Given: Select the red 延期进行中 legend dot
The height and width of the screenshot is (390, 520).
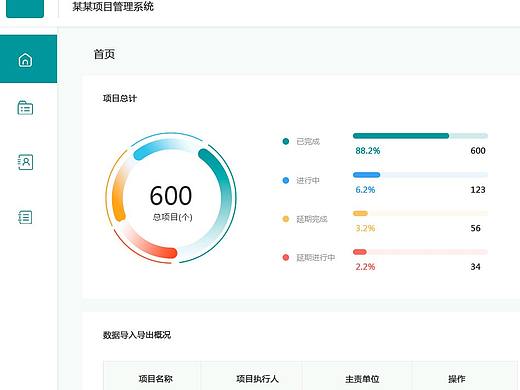Looking at the screenshot, I should (286, 257).
